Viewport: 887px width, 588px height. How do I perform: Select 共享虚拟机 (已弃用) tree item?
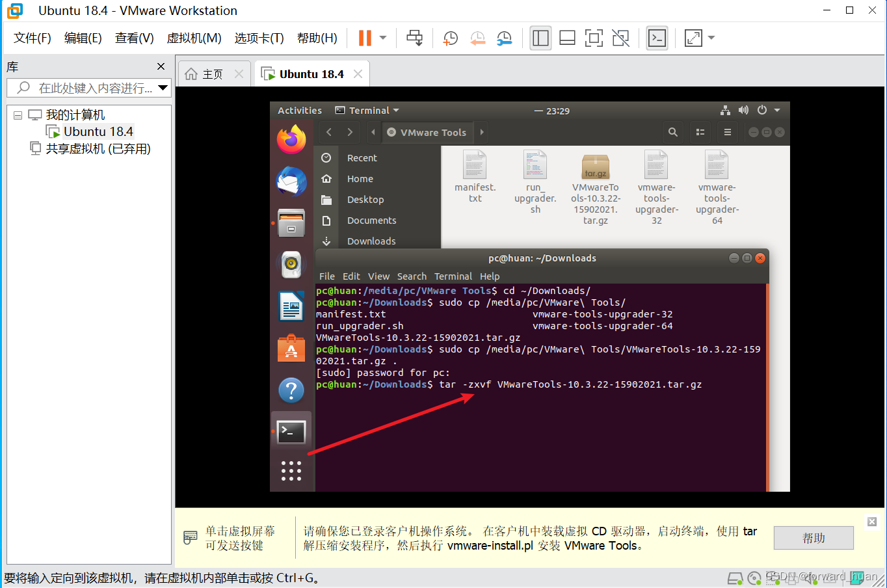(98, 148)
